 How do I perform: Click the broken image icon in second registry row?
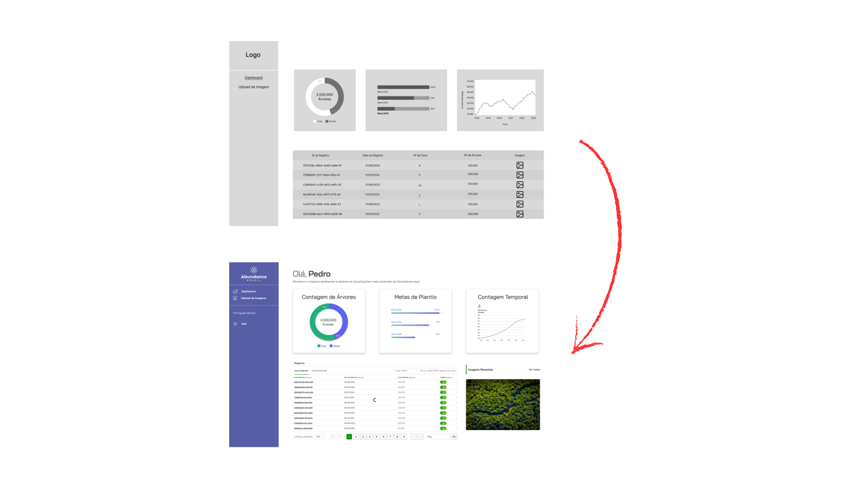click(519, 174)
